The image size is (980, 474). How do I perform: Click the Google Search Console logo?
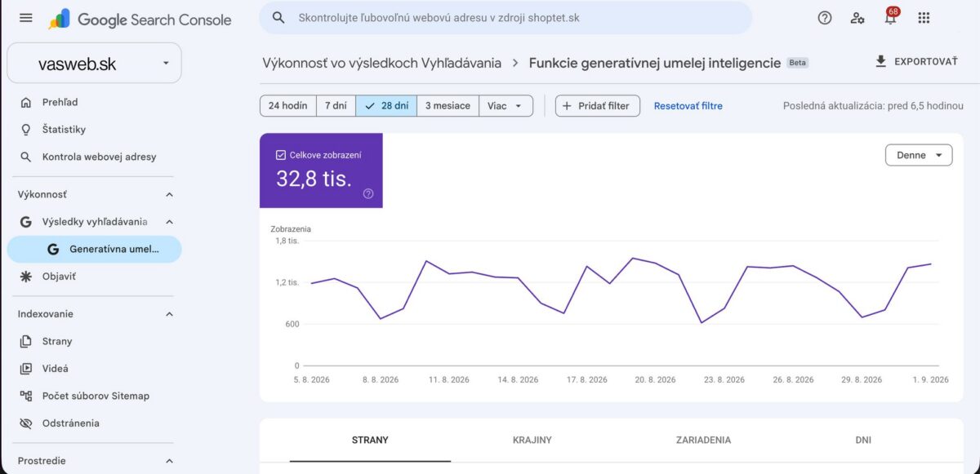(x=140, y=19)
